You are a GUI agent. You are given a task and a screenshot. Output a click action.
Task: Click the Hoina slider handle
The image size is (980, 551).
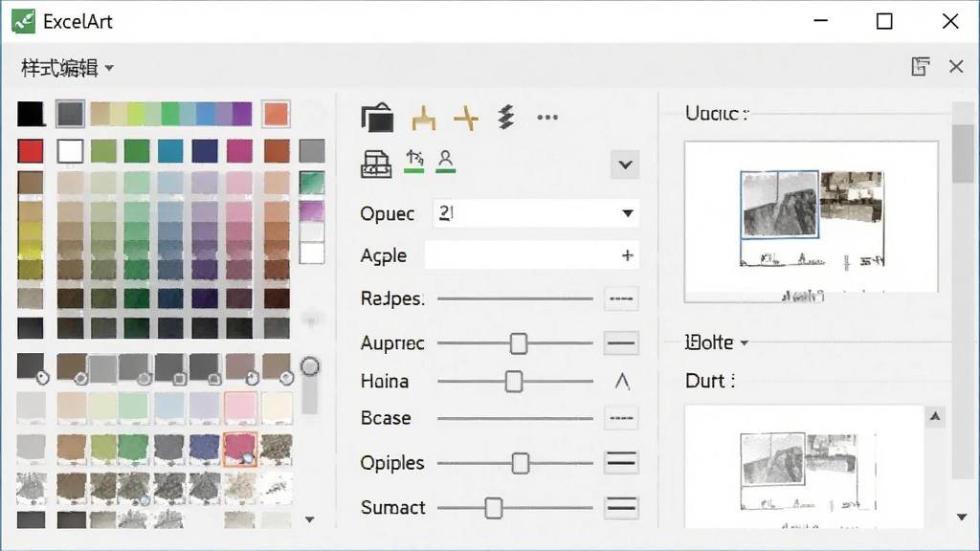point(514,381)
